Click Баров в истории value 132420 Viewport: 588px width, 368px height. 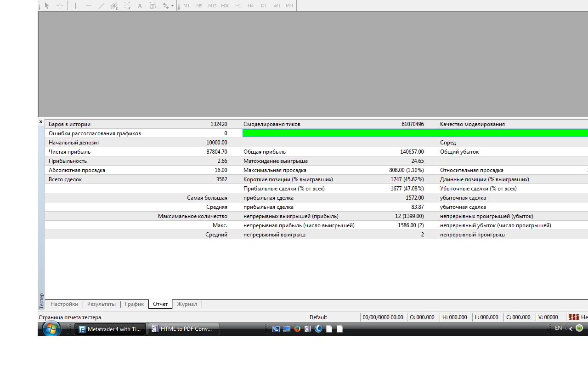click(219, 124)
